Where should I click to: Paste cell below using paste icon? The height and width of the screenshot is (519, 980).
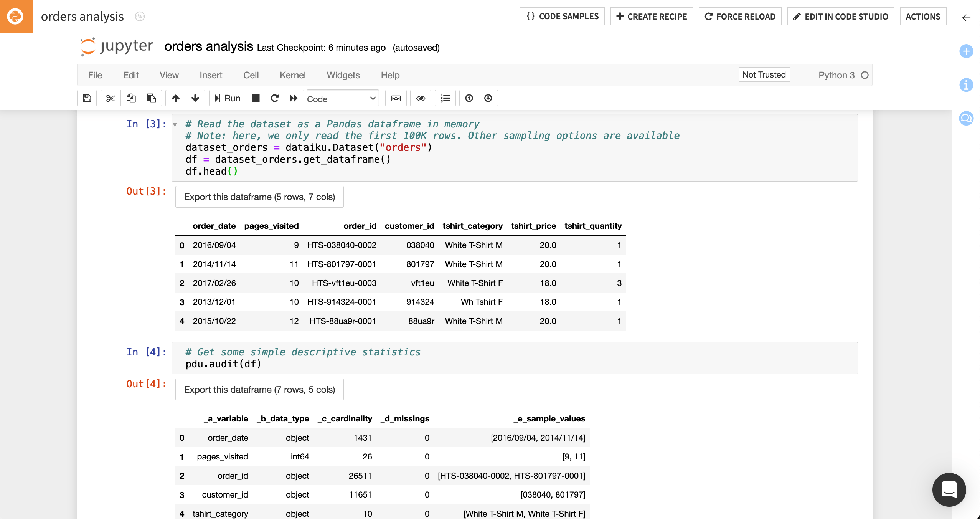(151, 98)
